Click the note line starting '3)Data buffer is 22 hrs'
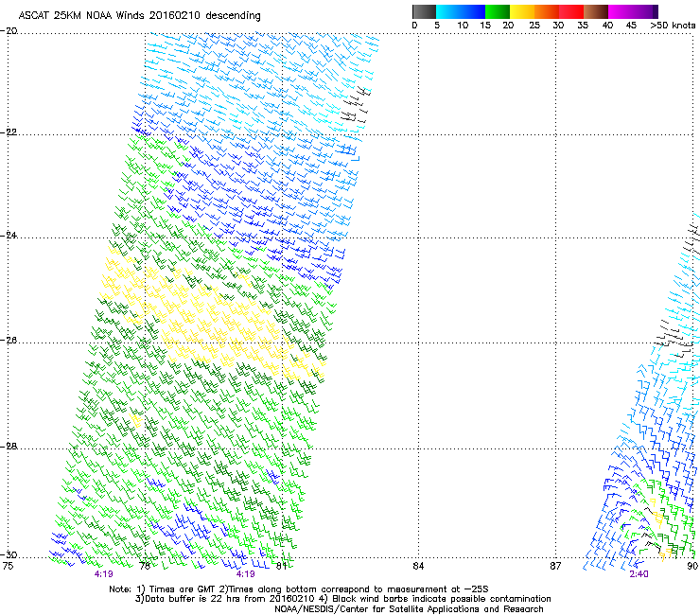The height and width of the screenshot is (615, 700). (x=342, y=599)
